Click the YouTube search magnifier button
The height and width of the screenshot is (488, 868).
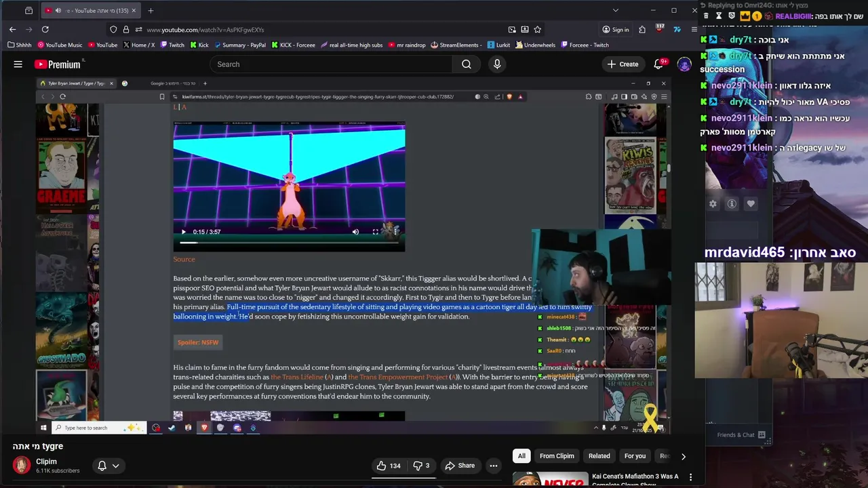pyautogui.click(x=467, y=64)
